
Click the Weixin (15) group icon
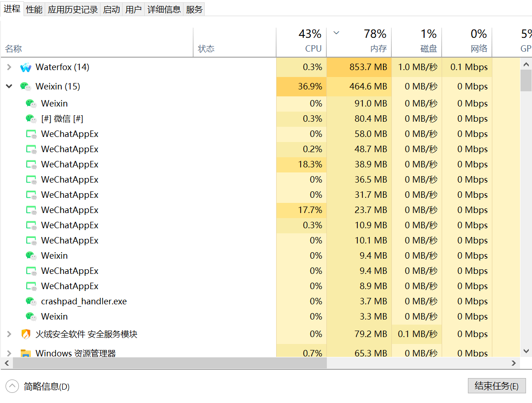[26, 87]
